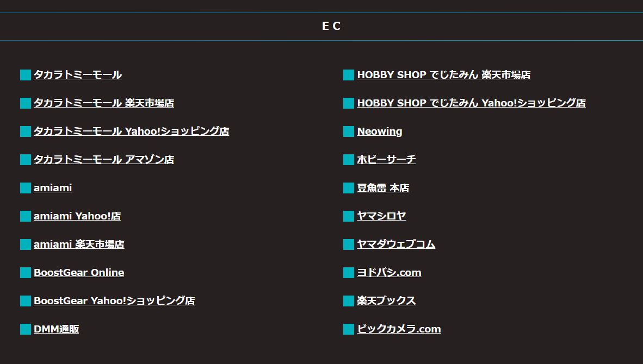Click the square bullet beside Neowing
This screenshot has width=643, height=364.
(x=349, y=131)
